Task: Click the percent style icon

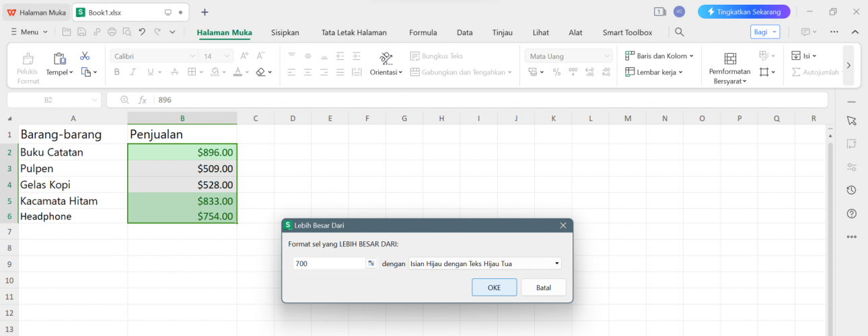Action: click(x=556, y=72)
